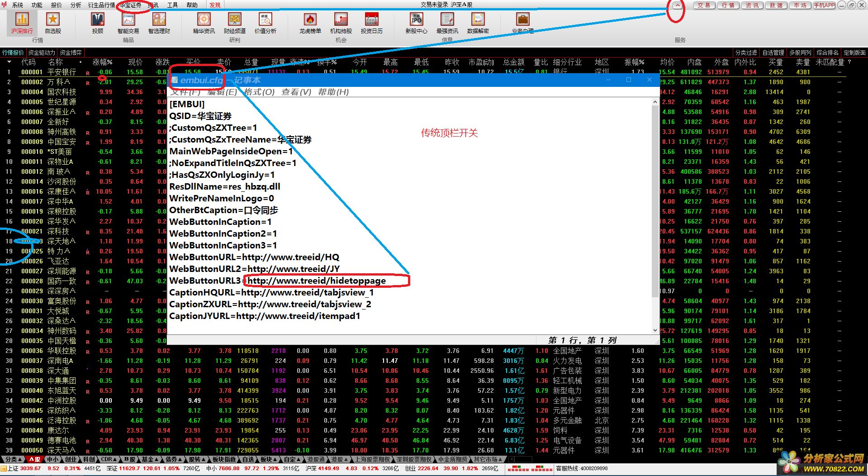Open the 帮助(H) menu in Notepad

click(x=333, y=92)
